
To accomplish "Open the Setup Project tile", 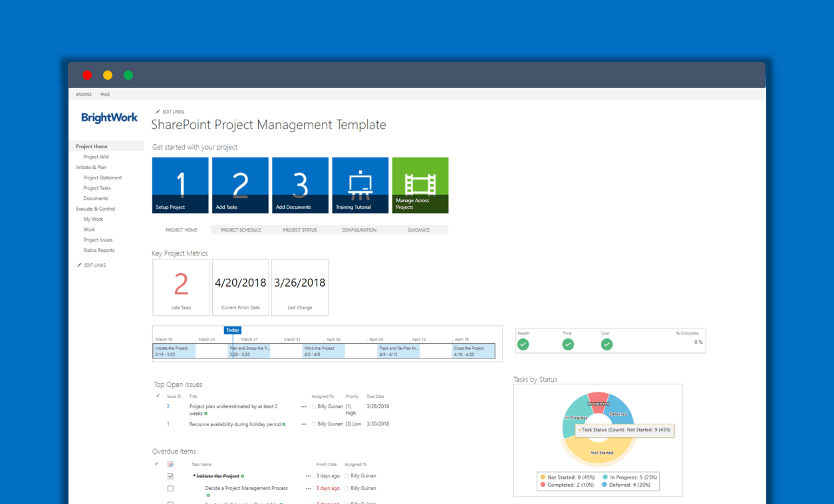I will (x=180, y=185).
